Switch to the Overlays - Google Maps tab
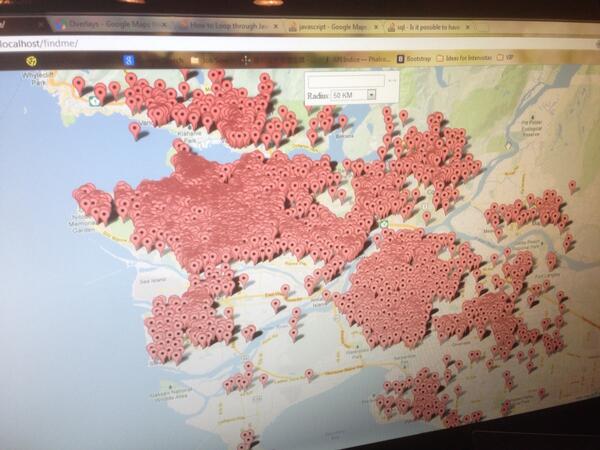 click(x=110, y=24)
